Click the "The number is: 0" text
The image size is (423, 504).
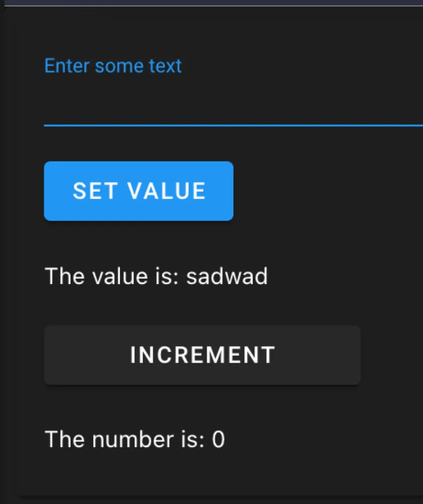[135, 439]
